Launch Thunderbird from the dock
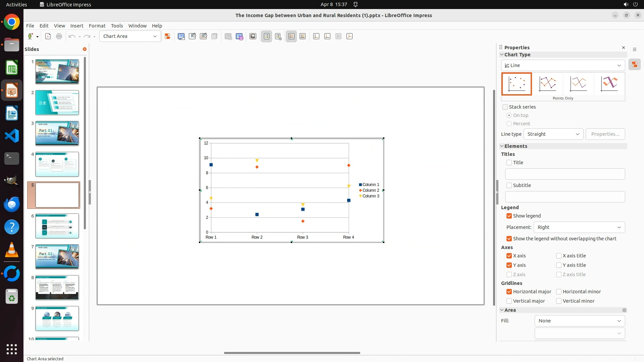The image size is (644, 362). click(12, 204)
